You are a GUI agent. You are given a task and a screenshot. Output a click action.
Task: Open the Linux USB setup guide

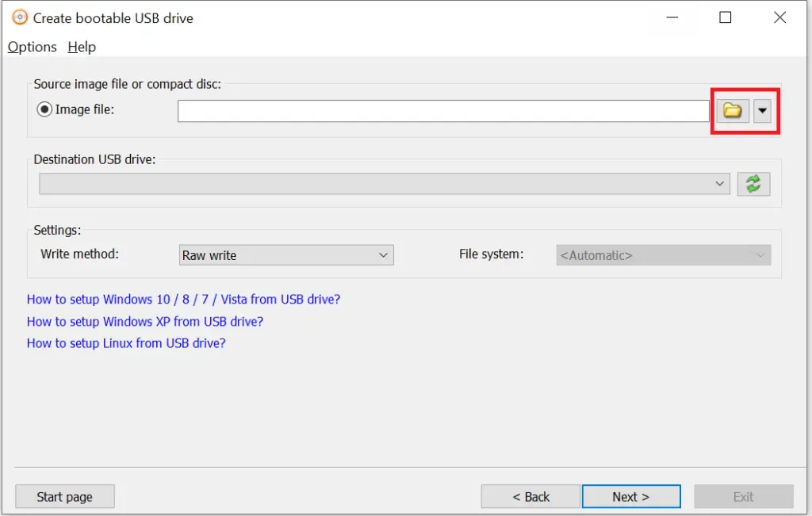point(125,342)
